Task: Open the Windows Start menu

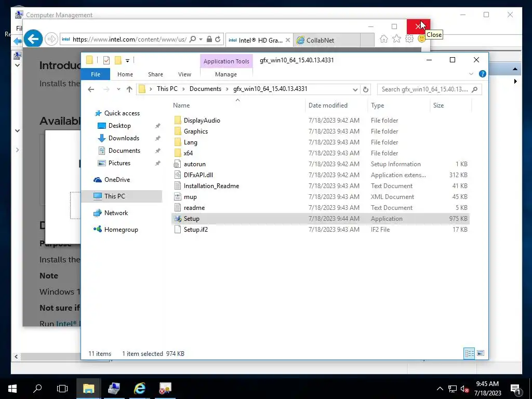Action: (x=12, y=389)
